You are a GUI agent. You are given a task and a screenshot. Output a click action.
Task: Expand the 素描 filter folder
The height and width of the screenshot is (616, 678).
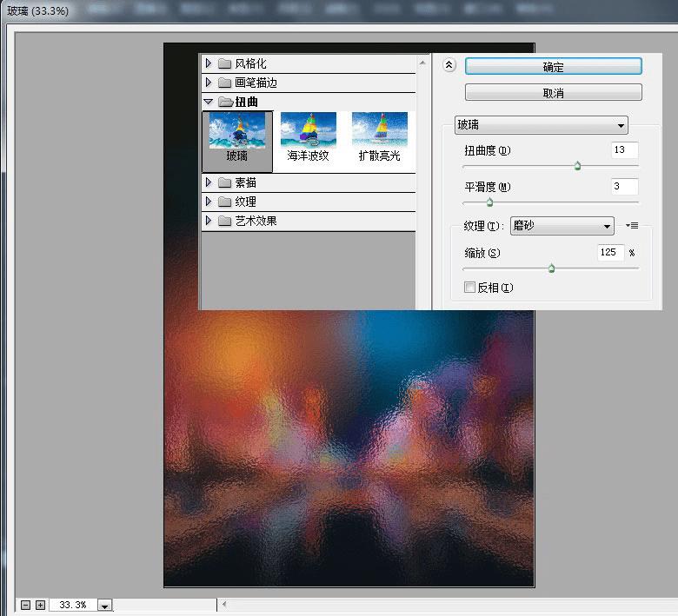(209, 182)
